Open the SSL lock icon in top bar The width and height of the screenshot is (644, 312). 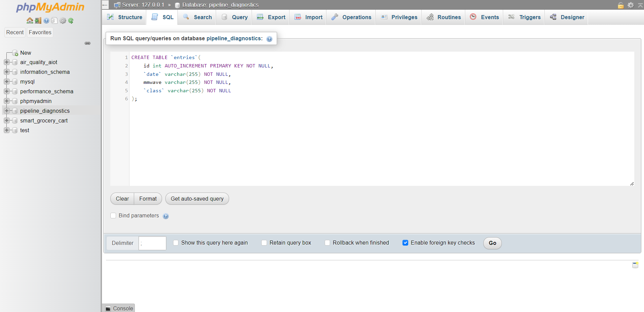coord(621,6)
